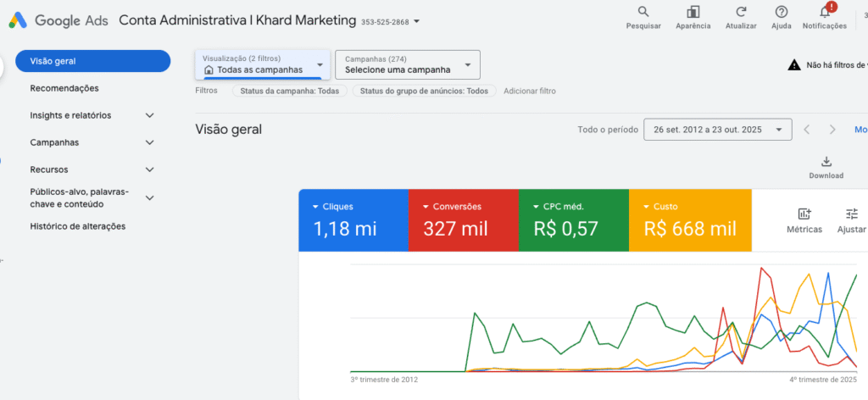
Task: Click the Download icon
Action: 826,162
